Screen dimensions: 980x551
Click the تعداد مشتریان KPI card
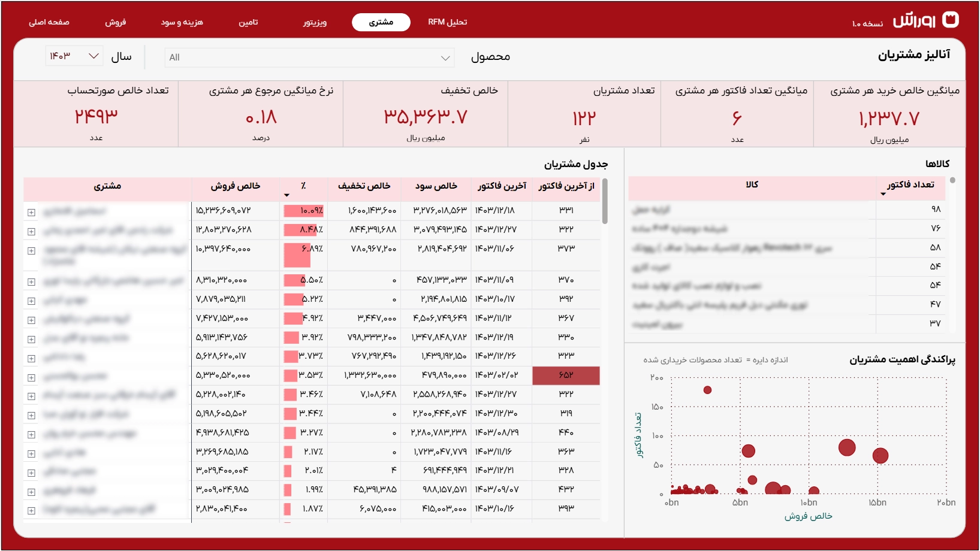(584, 114)
